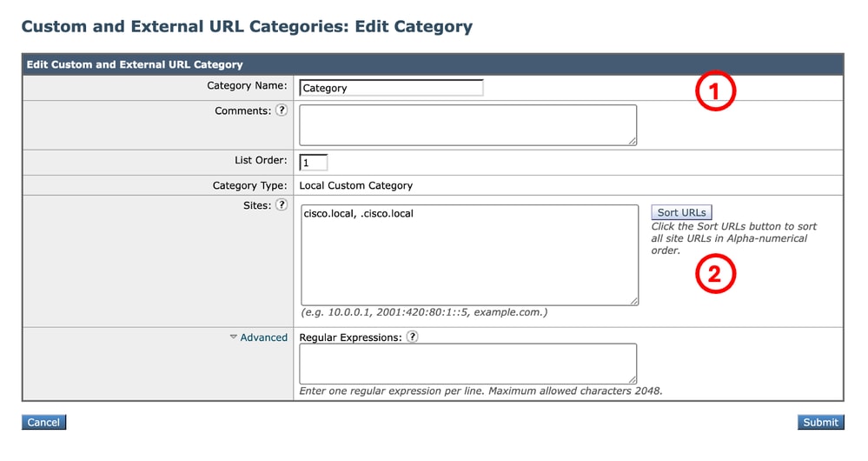Click 'Enter one regular expression per line' hint
868x461 pixels.
pos(480,391)
